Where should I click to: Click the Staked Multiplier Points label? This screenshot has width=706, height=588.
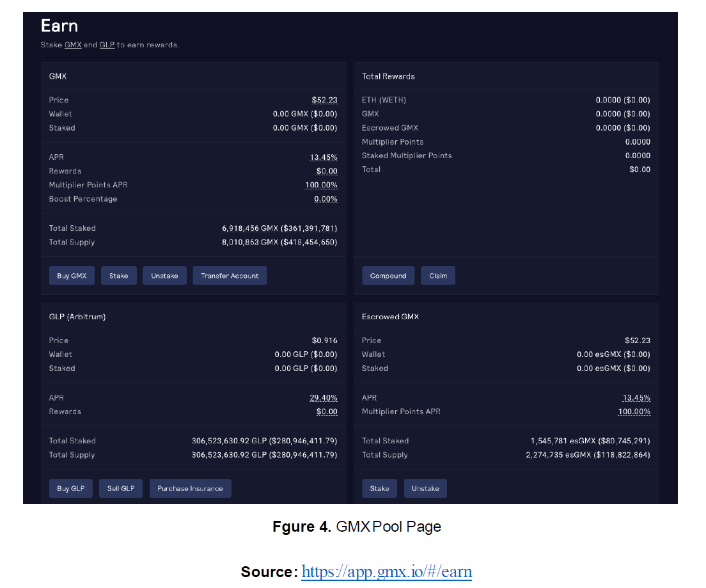(407, 155)
